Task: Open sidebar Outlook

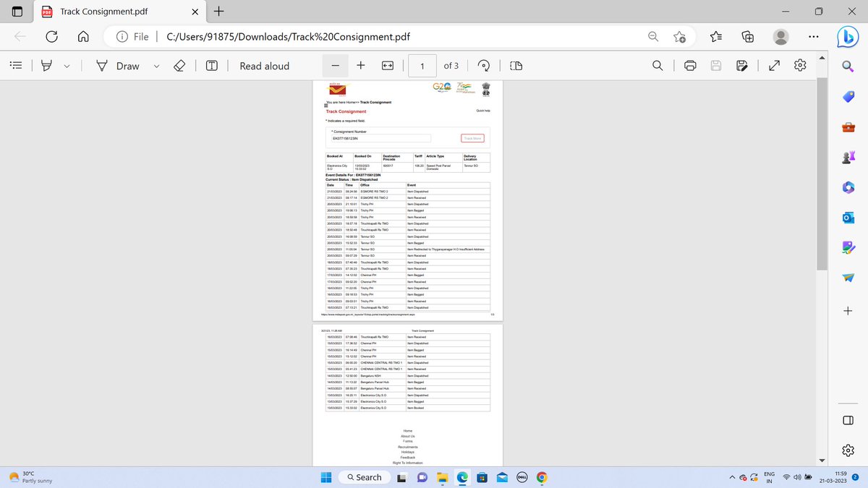Action: click(x=848, y=218)
